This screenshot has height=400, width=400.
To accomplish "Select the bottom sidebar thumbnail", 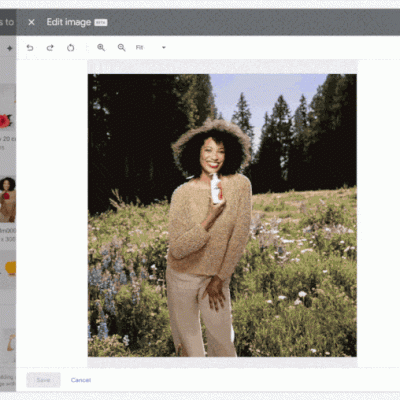I will point(9,343).
